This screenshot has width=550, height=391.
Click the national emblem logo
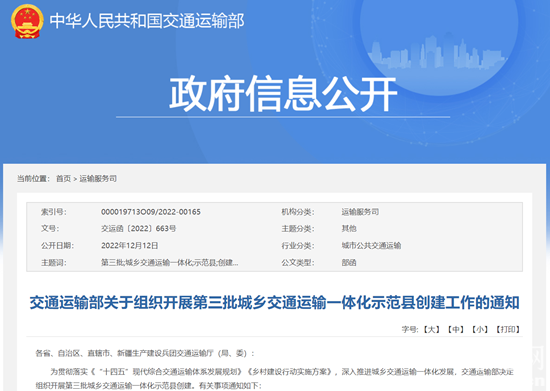[27, 21]
